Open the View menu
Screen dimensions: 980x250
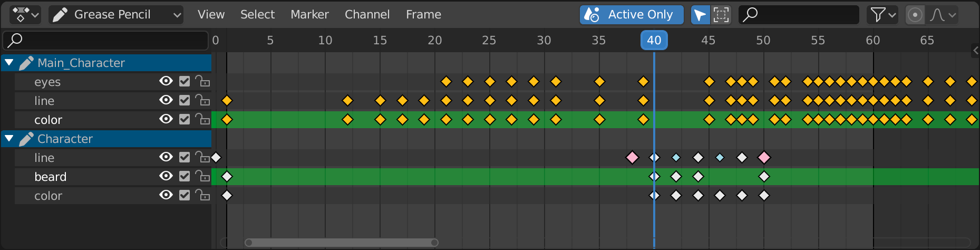[x=211, y=15]
